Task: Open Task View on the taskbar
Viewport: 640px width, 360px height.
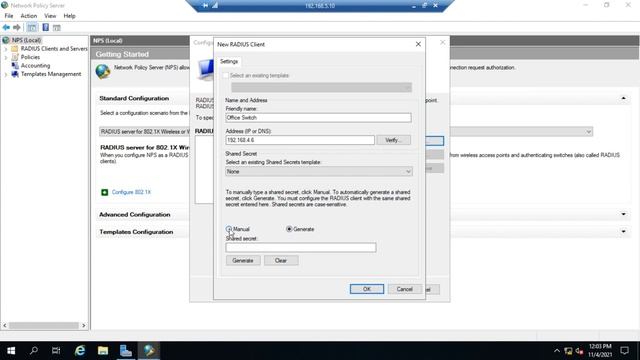Action: [x=56, y=351]
